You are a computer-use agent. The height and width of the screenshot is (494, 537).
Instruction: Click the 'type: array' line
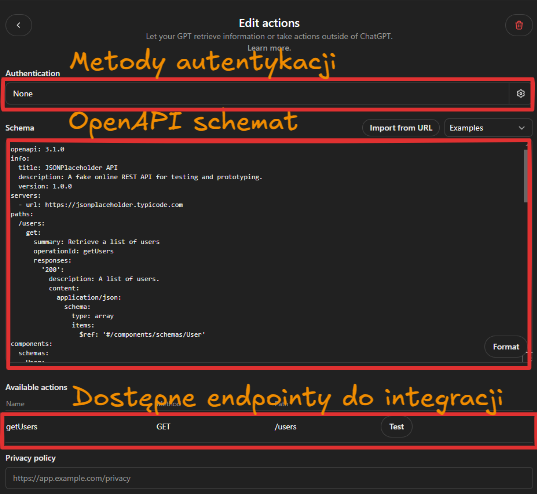(x=92, y=316)
